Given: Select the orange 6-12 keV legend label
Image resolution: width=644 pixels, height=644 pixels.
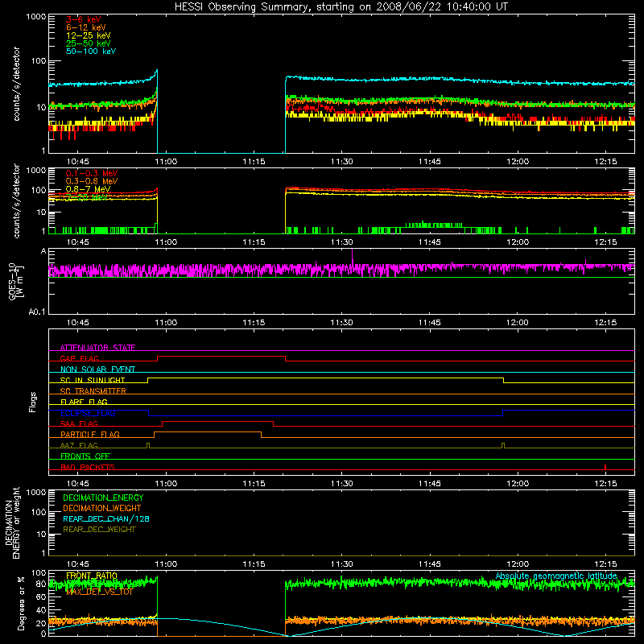Looking at the screenshot, I should (x=85, y=27).
